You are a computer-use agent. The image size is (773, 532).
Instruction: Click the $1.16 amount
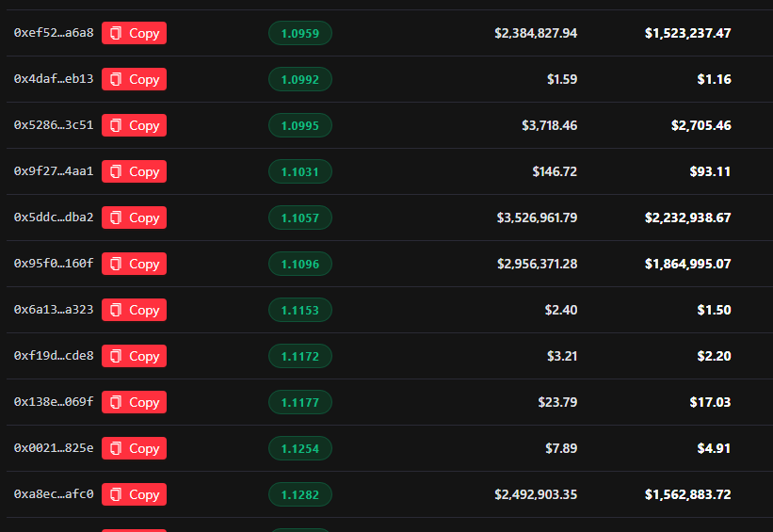tap(715, 79)
